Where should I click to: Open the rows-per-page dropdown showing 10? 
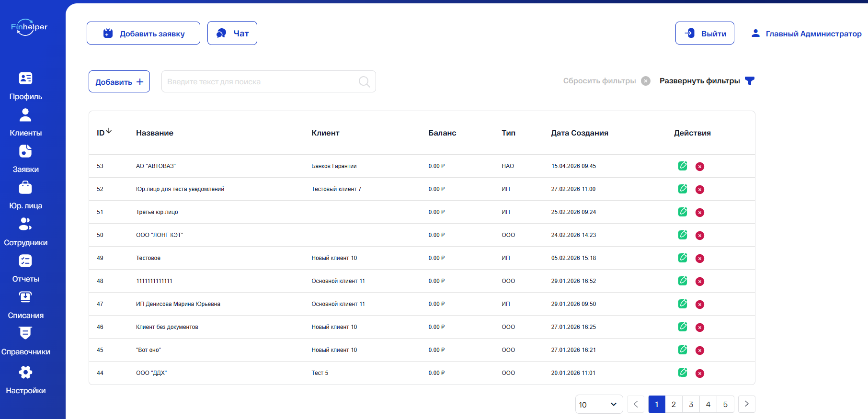point(599,405)
